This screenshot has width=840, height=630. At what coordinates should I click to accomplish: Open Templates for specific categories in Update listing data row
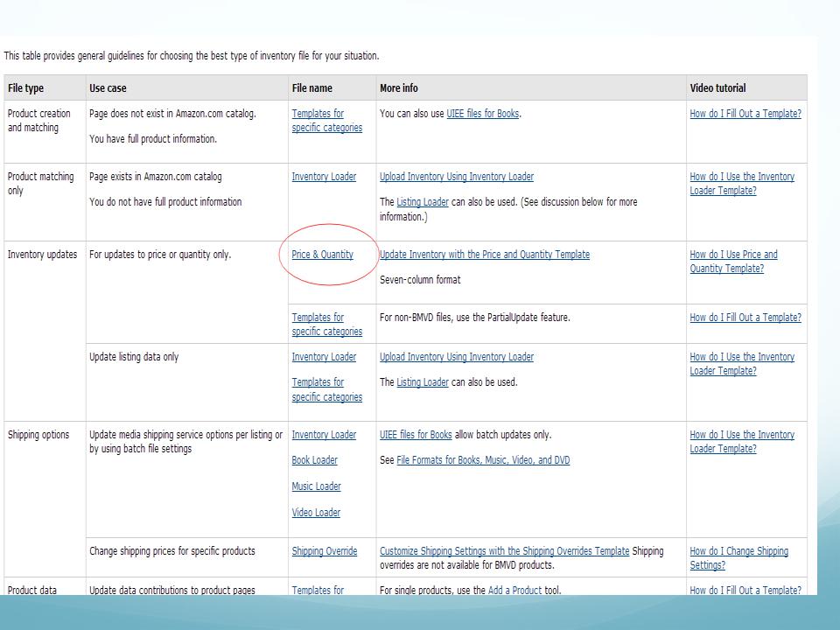(326, 389)
